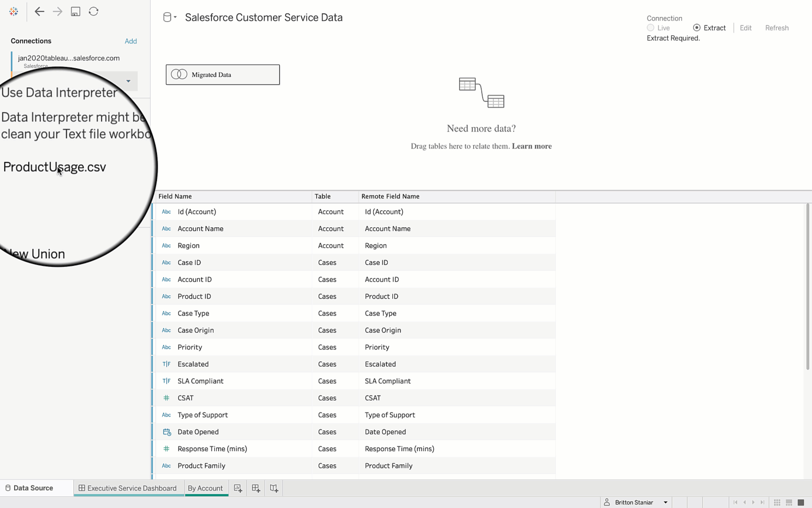Open the dropdown arrow next to the database icon
812x508 pixels.
(175, 17)
